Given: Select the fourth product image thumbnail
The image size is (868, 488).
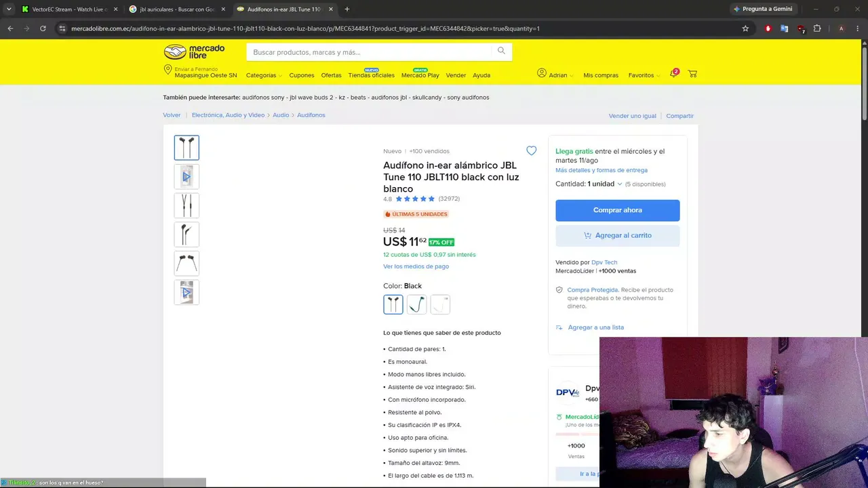Looking at the screenshot, I should tap(186, 235).
